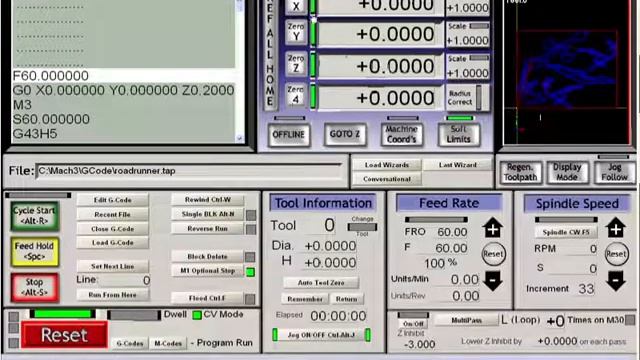This screenshot has height=360, width=640.
Task: Toggle Jog ON/OFF Ctrl-Alt-J
Action: click(x=321, y=335)
